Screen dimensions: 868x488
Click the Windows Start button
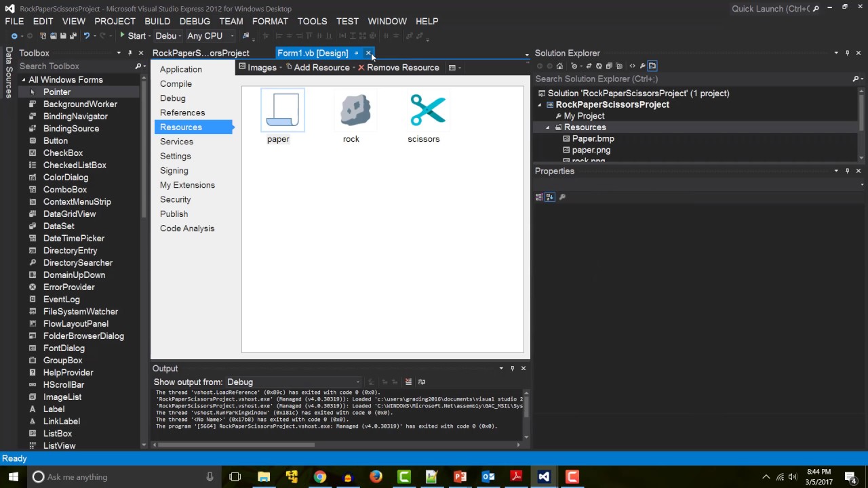pyautogui.click(x=13, y=476)
